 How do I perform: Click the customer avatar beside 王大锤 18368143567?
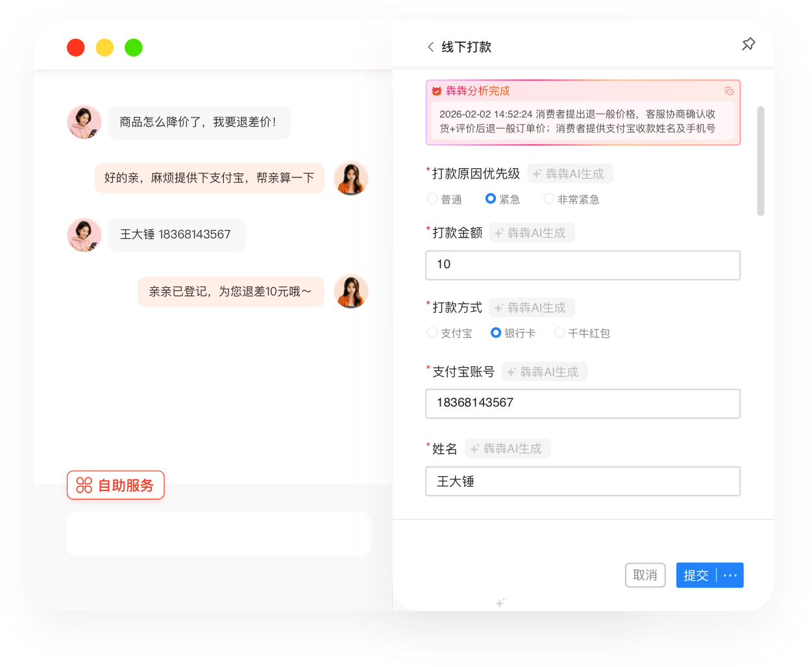tap(84, 234)
